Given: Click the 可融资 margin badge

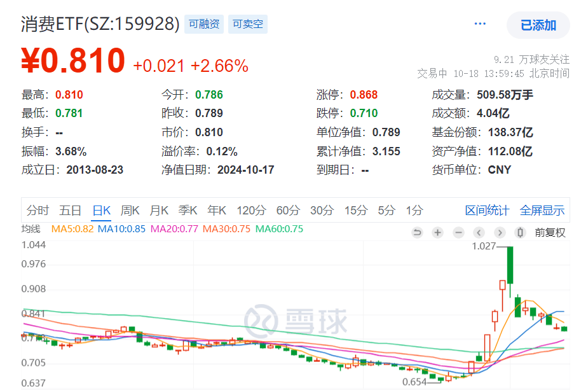Looking at the screenshot, I should [203, 24].
